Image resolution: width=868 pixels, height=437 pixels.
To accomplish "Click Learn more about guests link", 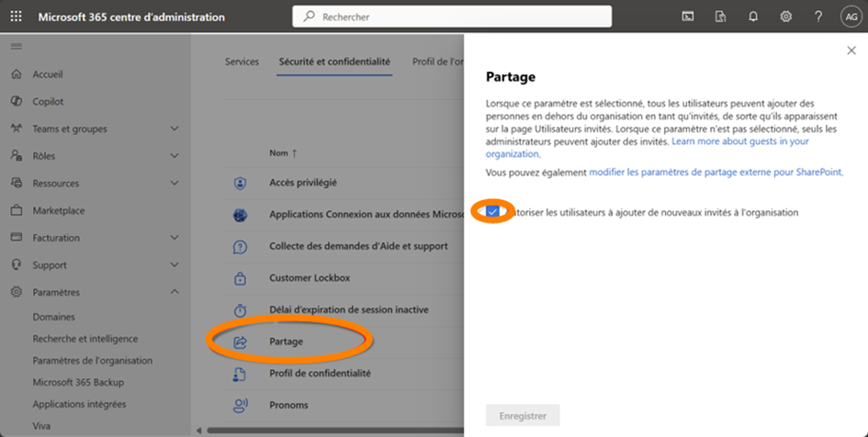I will coord(739,141).
